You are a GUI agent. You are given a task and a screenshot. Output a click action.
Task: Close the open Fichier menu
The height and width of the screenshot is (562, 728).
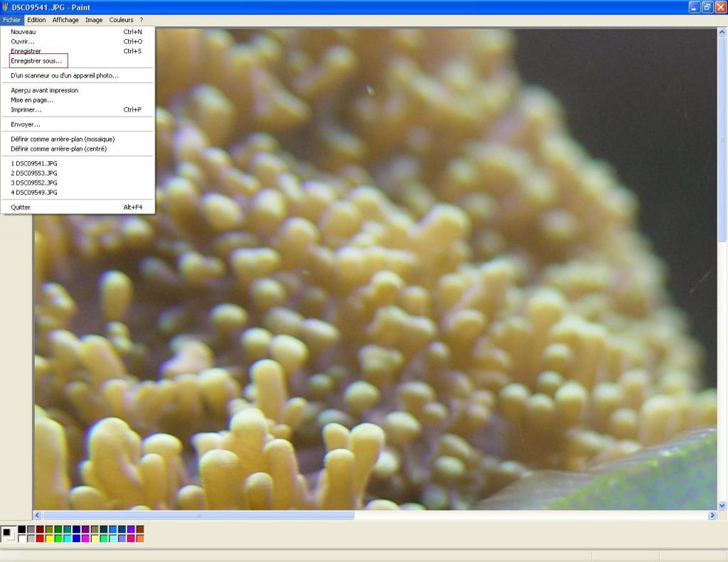pos(11,20)
